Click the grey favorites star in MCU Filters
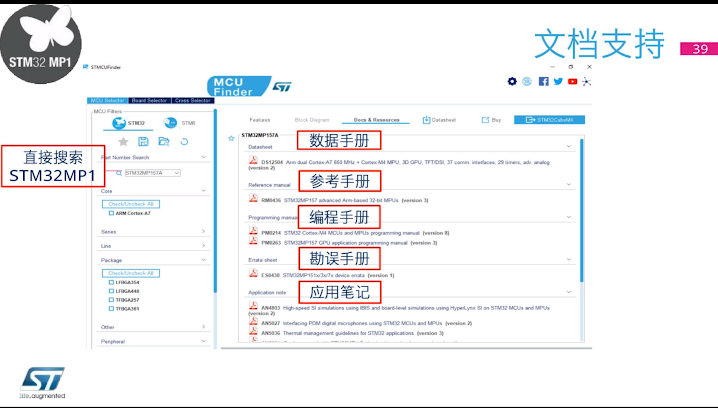 click(x=123, y=141)
